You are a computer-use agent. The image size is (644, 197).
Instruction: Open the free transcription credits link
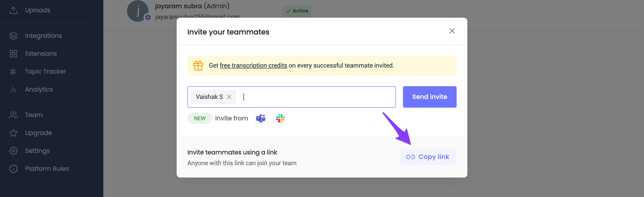pos(253,66)
